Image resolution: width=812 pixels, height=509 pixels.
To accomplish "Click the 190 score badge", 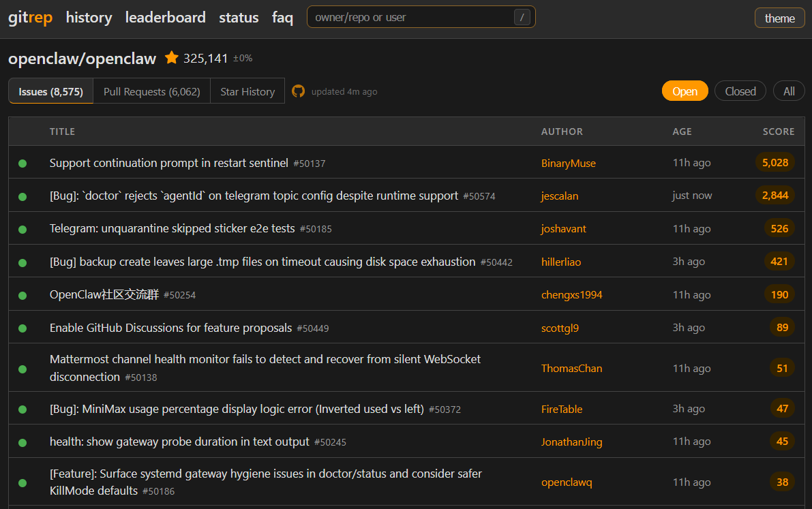I will 779,294.
